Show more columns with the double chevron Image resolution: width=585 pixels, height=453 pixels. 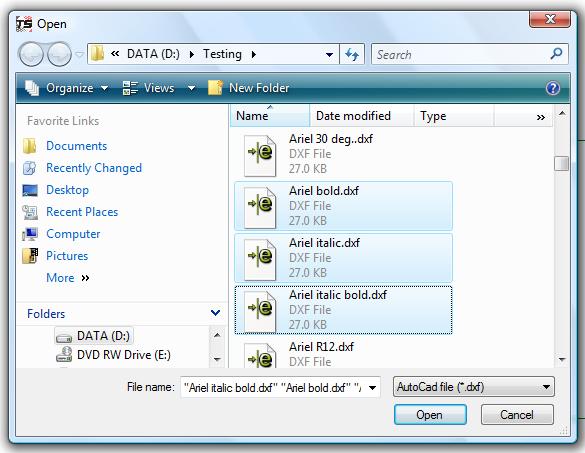[541, 118]
